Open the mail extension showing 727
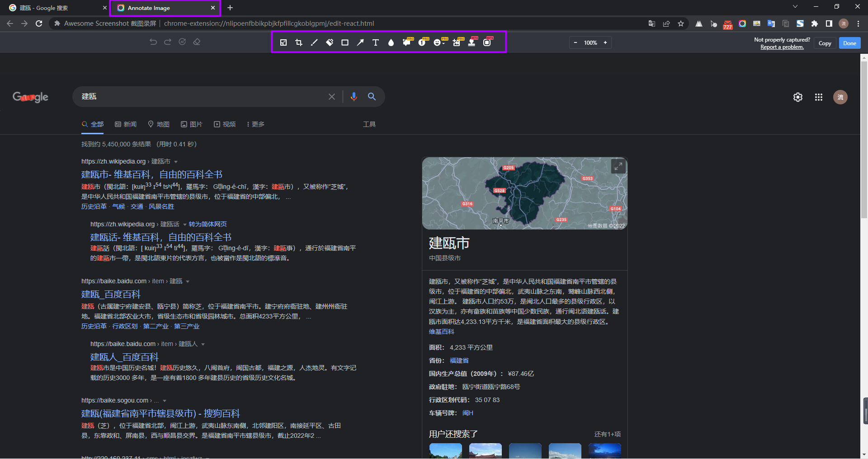868x459 pixels. click(728, 24)
